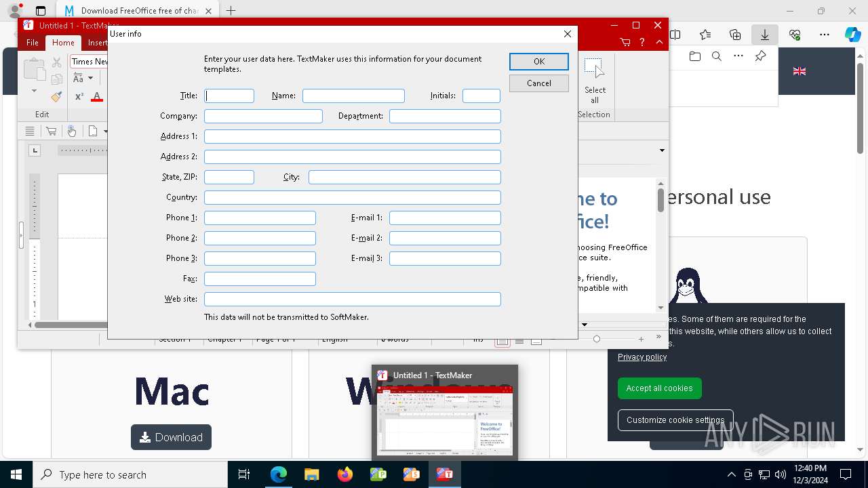Click Accept all cookies button
Image resolution: width=868 pixels, height=488 pixels.
(659, 388)
